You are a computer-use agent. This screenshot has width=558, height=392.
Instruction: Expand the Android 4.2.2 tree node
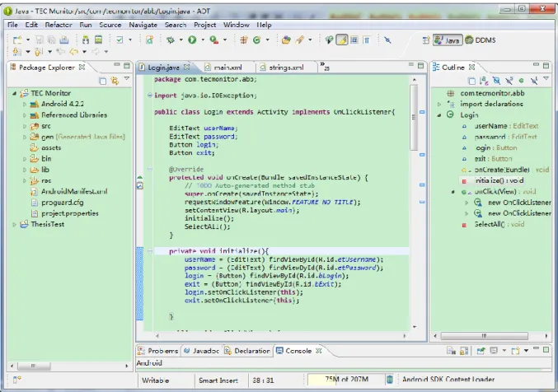tap(25, 105)
